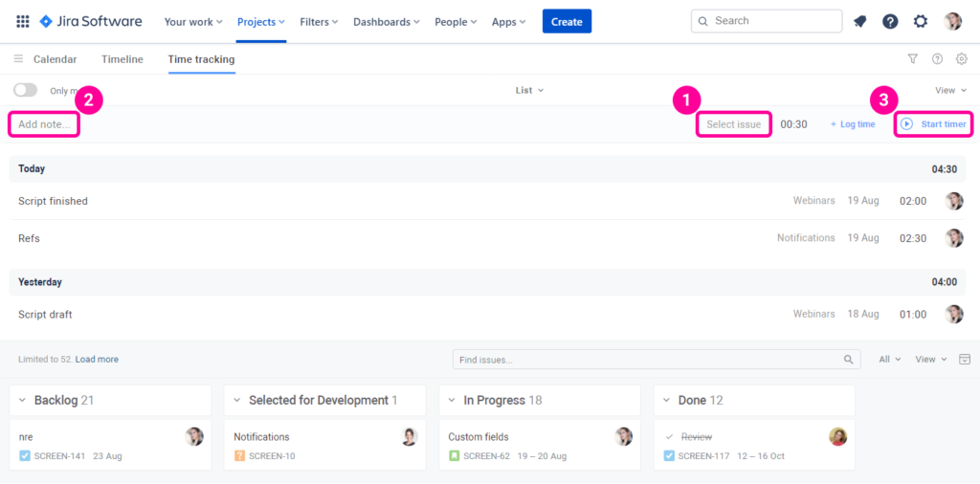Click the Yesterday group header
980x484 pixels.
[x=487, y=281]
